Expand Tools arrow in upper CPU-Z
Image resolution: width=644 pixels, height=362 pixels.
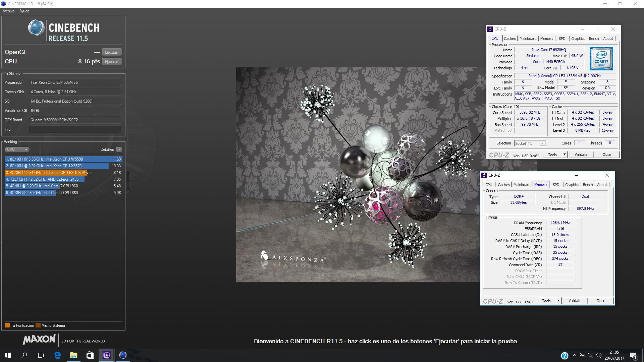pyautogui.click(x=565, y=155)
